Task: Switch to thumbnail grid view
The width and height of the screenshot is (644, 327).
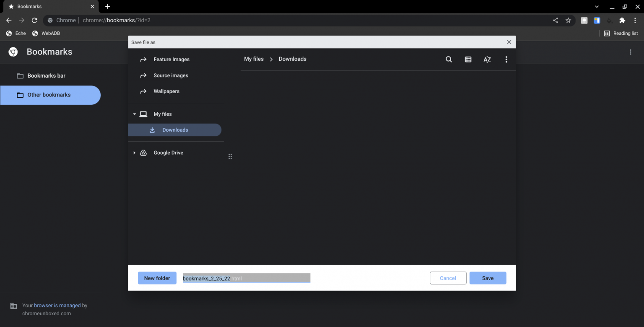Action: 468,59
